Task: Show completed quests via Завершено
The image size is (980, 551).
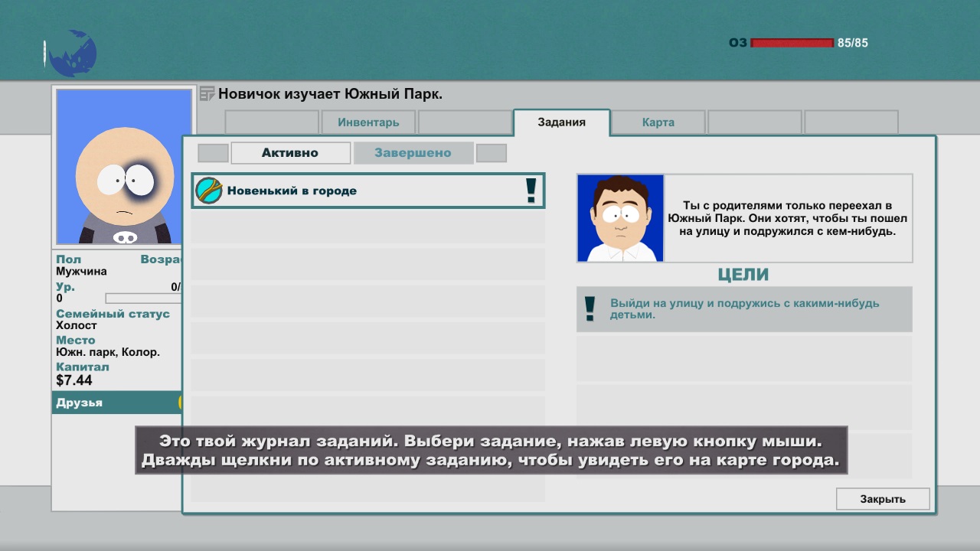Action: coord(413,153)
